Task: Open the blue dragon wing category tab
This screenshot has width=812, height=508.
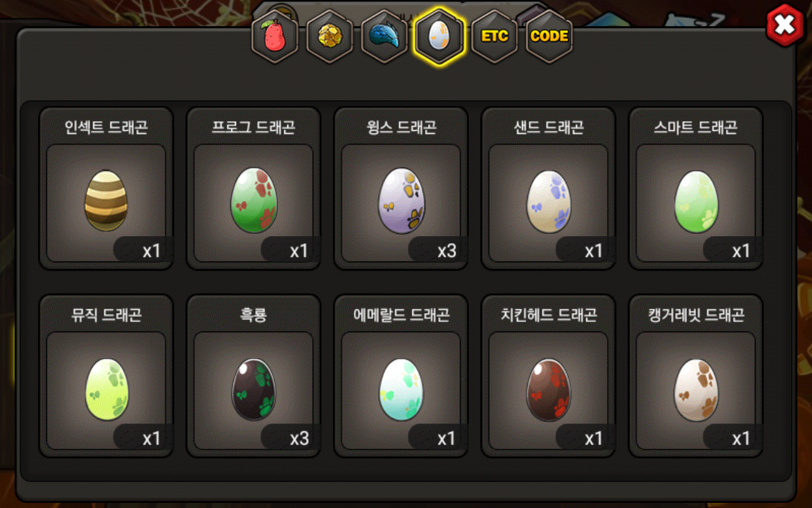Action: (x=384, y=37)
